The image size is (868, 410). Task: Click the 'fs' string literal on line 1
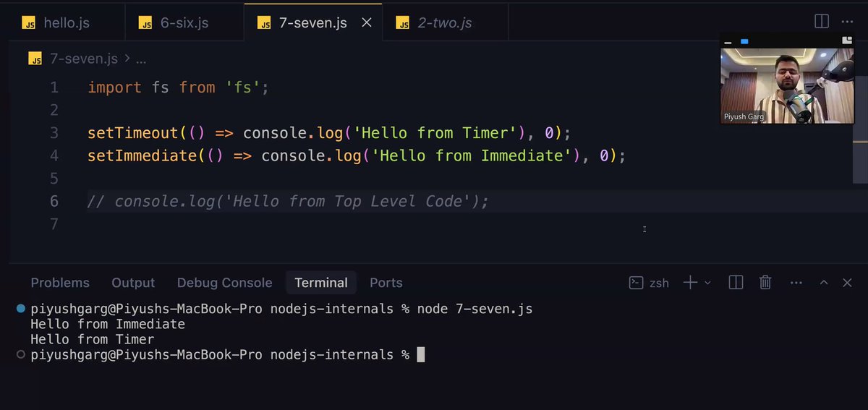pos(242,87)
